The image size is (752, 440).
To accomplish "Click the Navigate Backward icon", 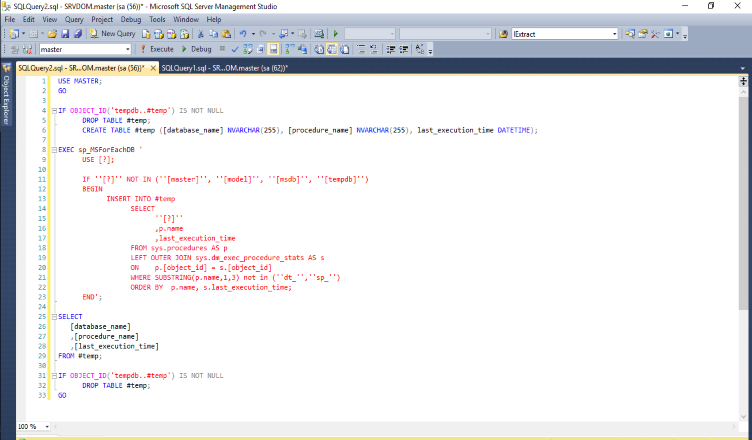I will coord(283,34).
